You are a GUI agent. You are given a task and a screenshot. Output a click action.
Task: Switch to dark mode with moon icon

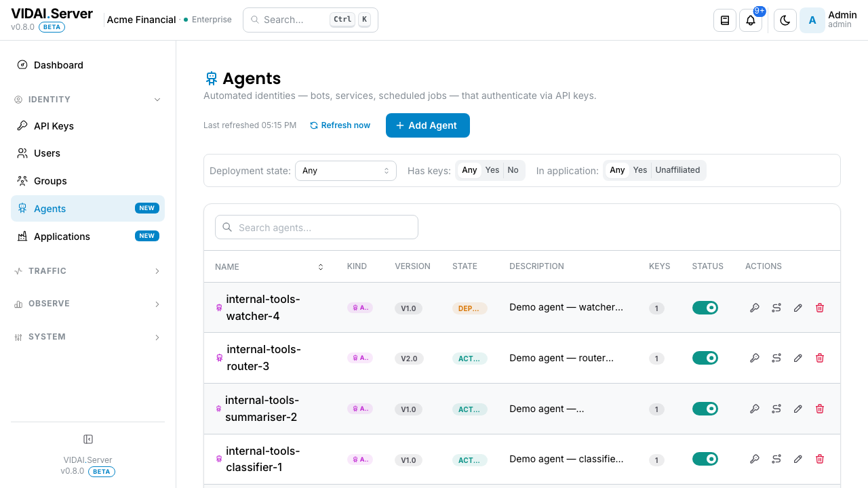coord(785,20)
